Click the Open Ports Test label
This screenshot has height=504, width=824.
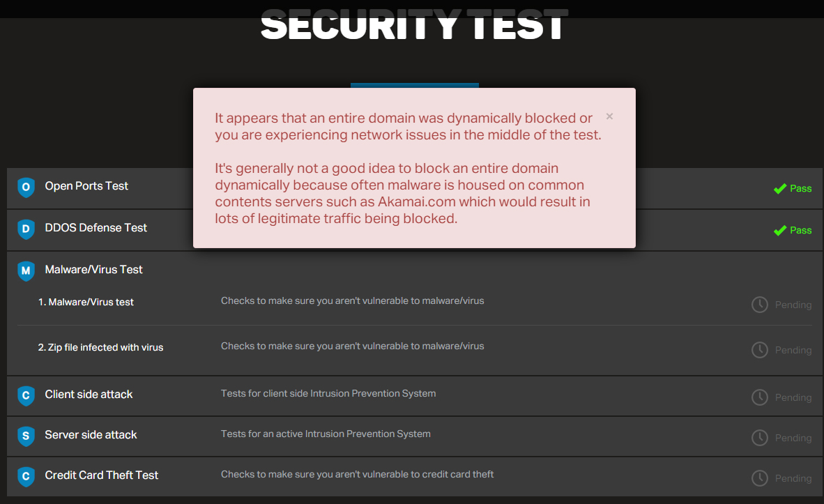(86, 186)
